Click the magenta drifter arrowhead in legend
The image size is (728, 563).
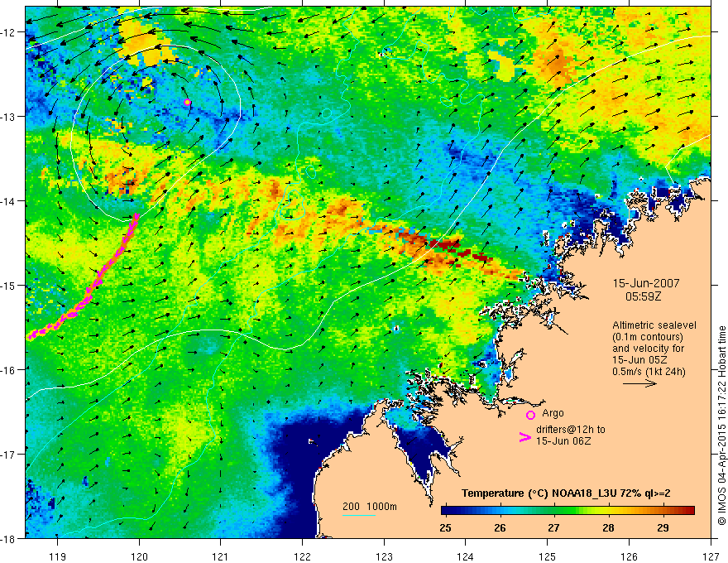point(524,437)
